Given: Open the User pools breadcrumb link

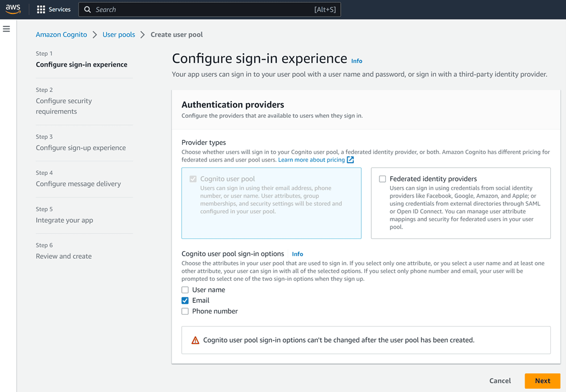Looking at the screenshot, I should click(x=119, y=34).
